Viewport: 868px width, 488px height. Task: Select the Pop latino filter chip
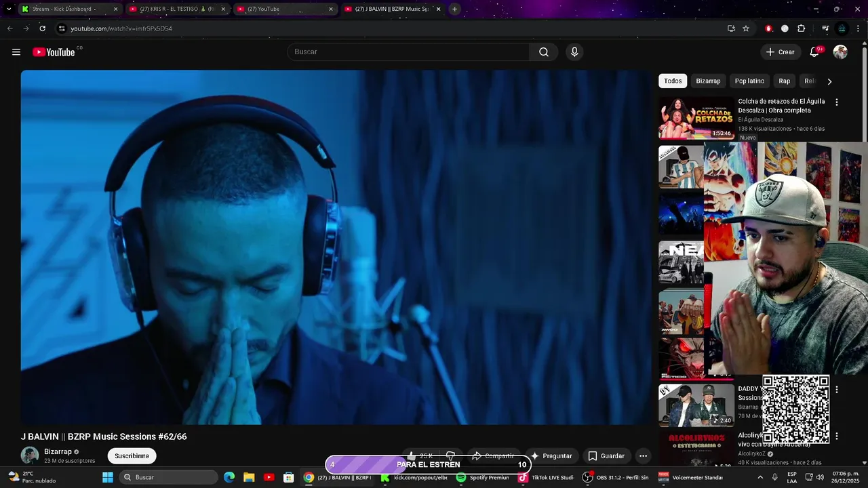tap(749, 81)
